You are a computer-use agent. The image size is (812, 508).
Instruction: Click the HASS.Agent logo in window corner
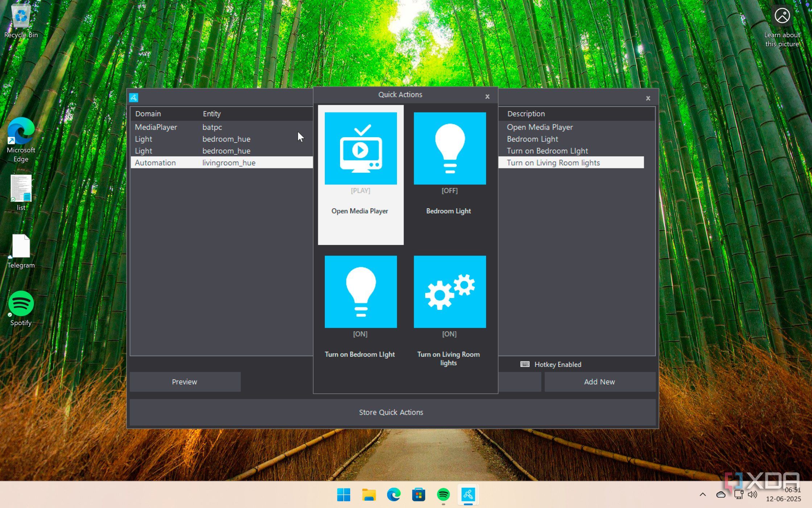[x=133, y=97]
